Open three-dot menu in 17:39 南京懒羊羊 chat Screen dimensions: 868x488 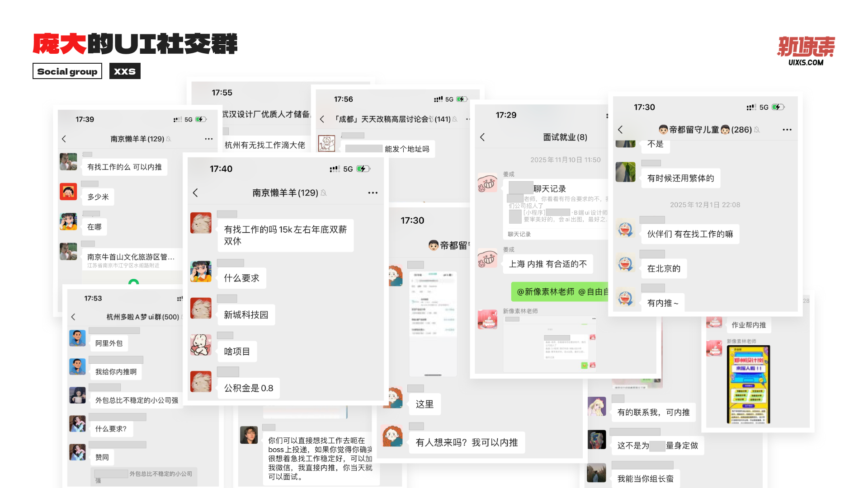pos(208,139)
